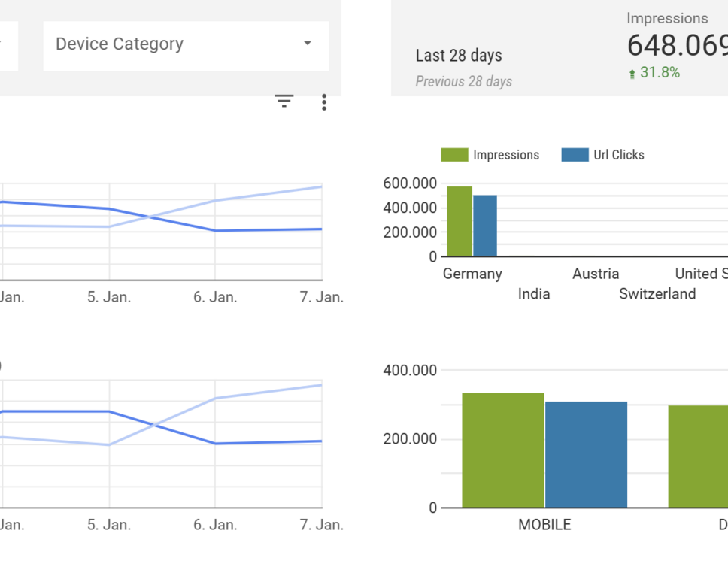
Task: Click 6. Jan. label on upper line chart
Action: [x=215, y=297]
